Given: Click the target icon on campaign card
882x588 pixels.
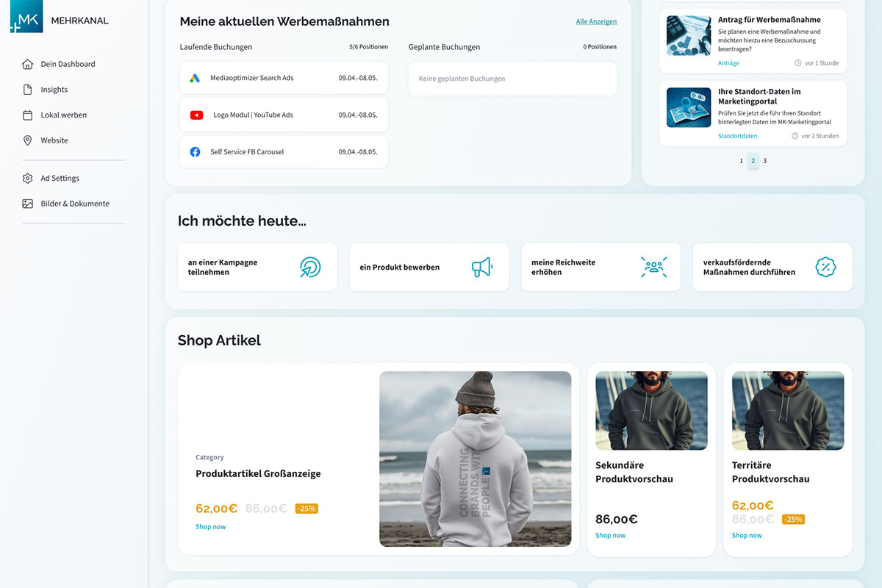Looking at the screenshot, I should pyautogui.click(x=310, y=267).
